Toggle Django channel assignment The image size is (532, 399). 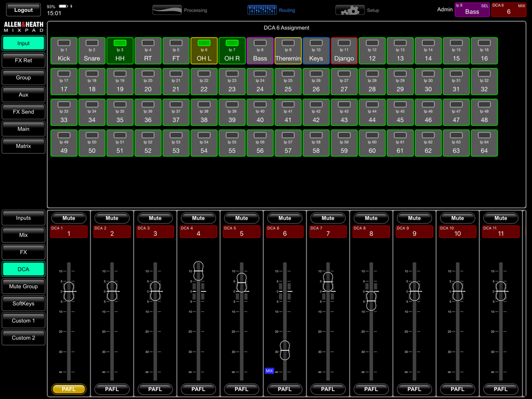pyautogui.click(x=344, y=51)
